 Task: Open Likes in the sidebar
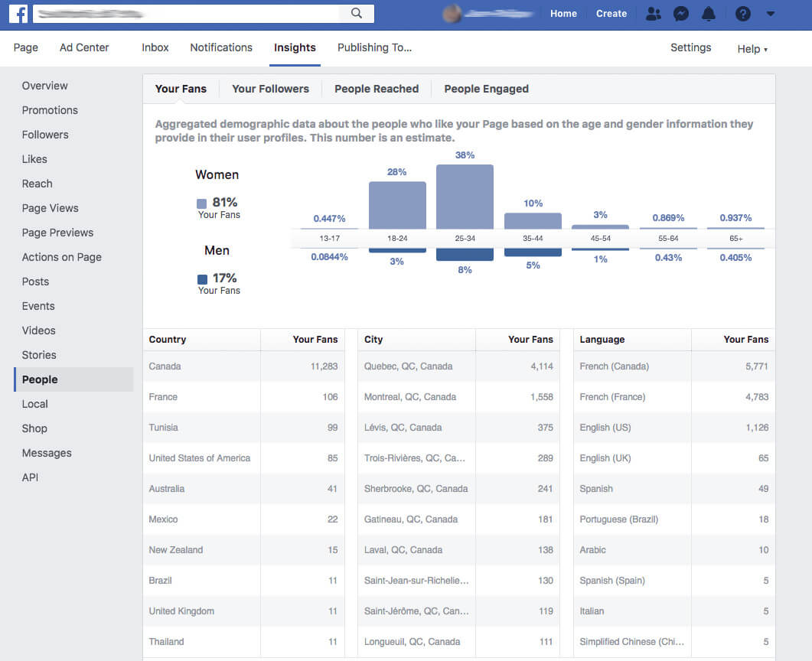pyautogui.click(x=34, y=159)
